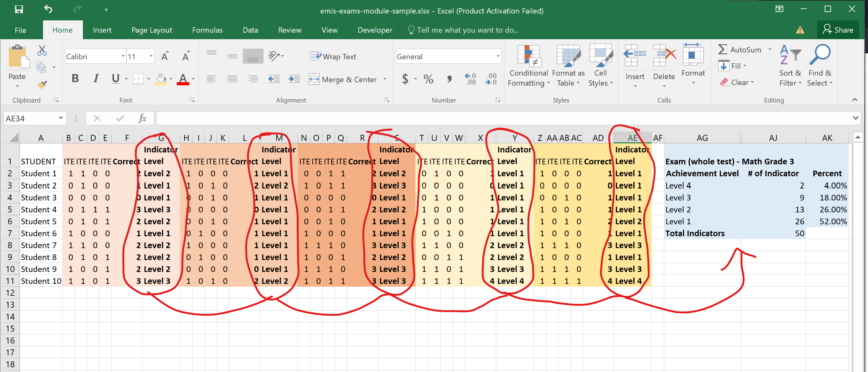Expand the General number format dropdown
This screenshot has width=868, height=372.
(x=498, y=56)
